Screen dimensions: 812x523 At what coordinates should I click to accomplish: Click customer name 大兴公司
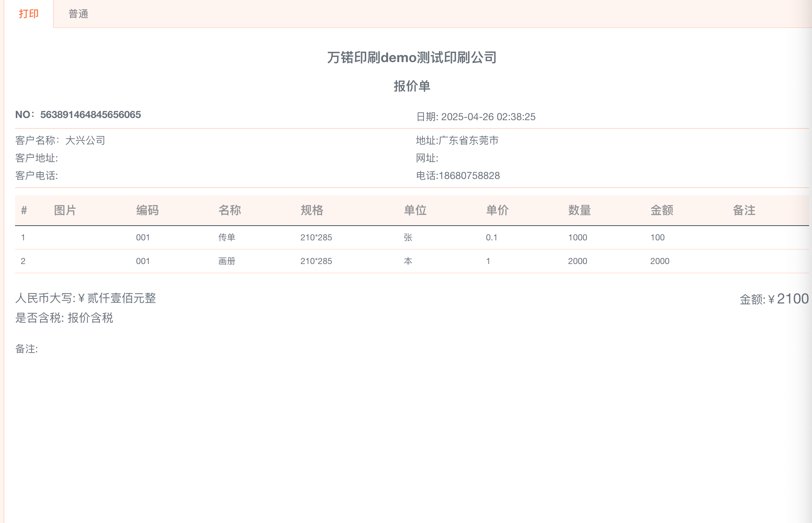coord(85,140)
